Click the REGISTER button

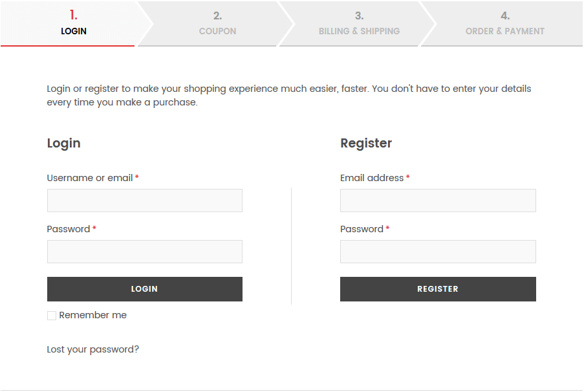[x=438, y=289]
